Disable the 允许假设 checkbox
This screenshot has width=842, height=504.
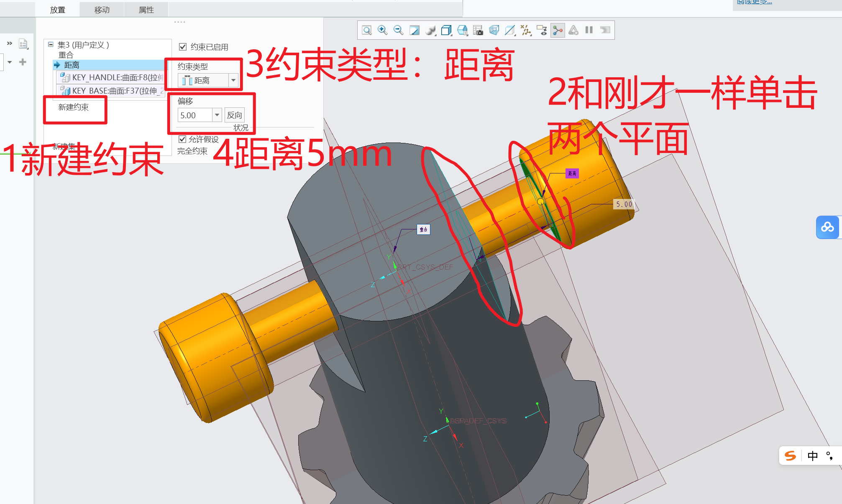click(182, 140)
